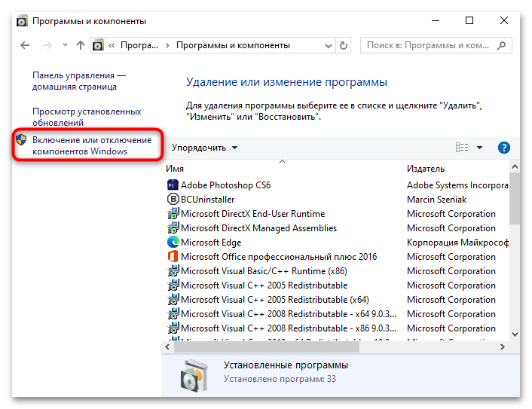Click the breadcrumb separator chevron

pos(167,45)
